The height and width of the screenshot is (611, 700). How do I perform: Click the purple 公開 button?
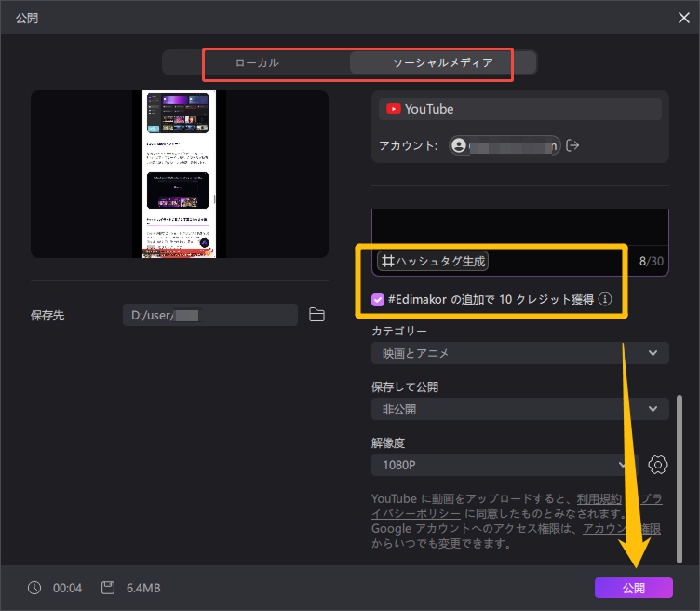pos(634,588)
